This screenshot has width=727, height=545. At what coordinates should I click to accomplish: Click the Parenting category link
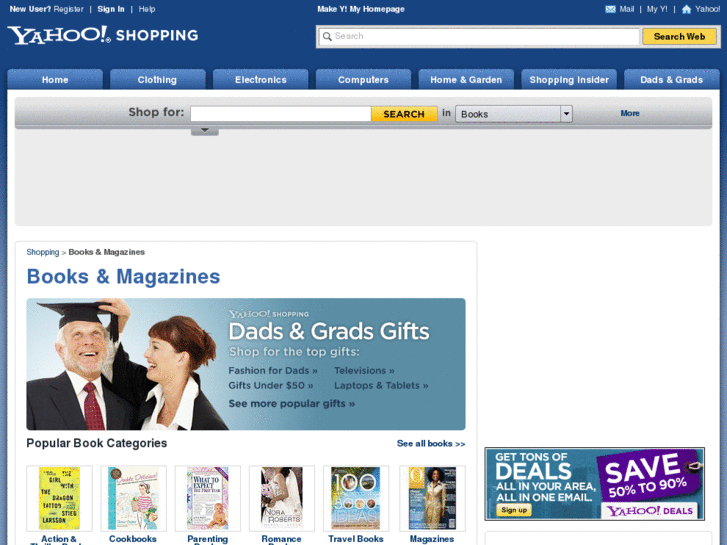click(x=207, y=539)
